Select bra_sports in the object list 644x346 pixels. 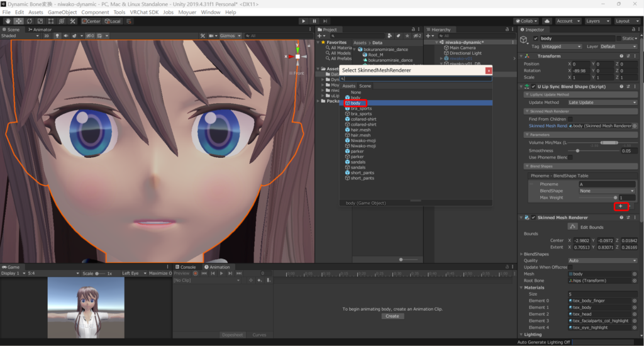(362, 108)
